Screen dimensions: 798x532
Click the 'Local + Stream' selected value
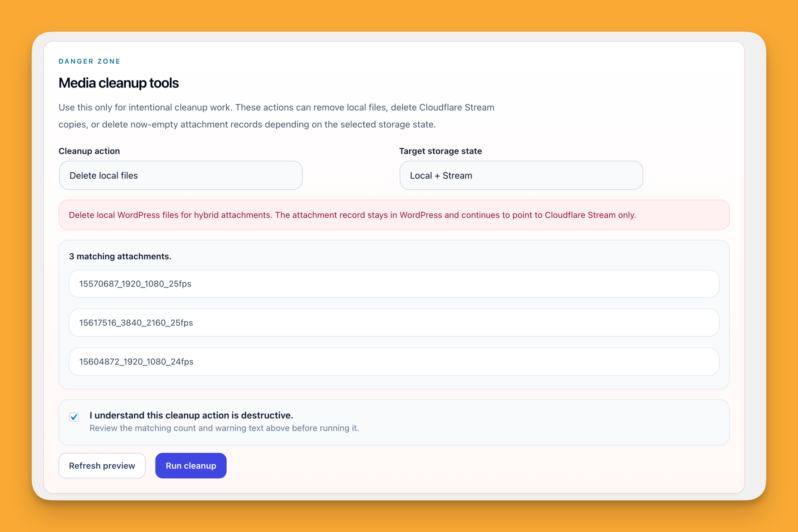(441, 175)
